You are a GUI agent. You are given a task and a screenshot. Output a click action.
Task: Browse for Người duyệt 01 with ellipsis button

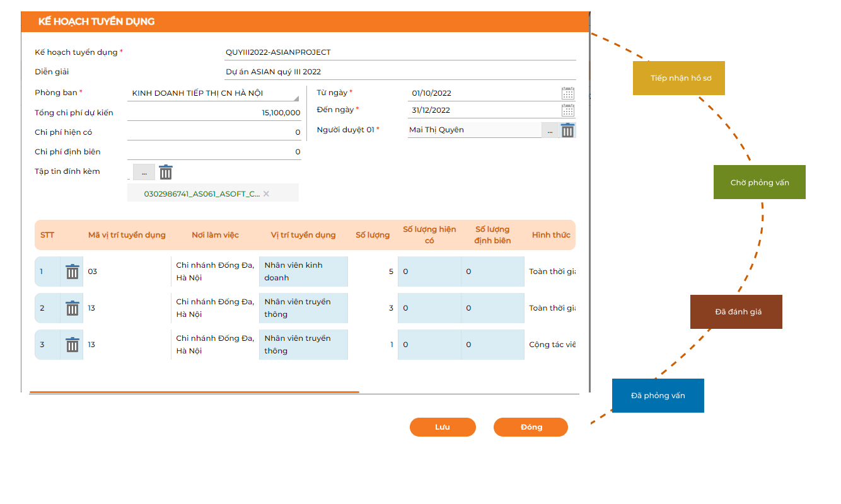click(550, 130)
